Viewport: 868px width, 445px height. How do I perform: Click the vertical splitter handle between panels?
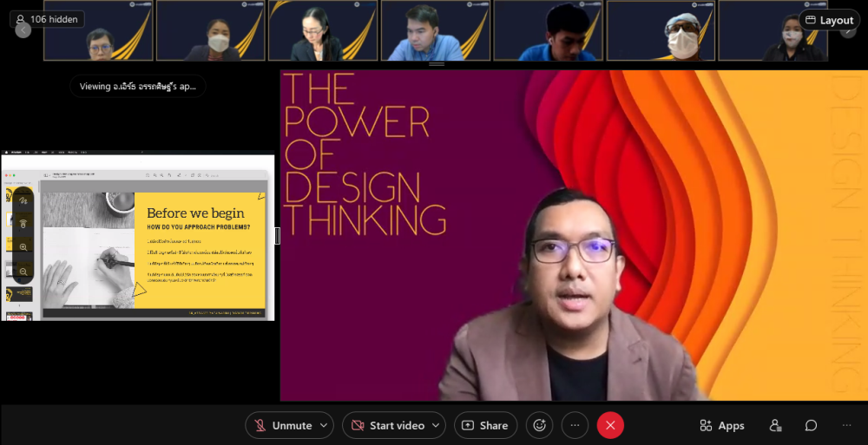pyautogui.click(x=278, y=236)
